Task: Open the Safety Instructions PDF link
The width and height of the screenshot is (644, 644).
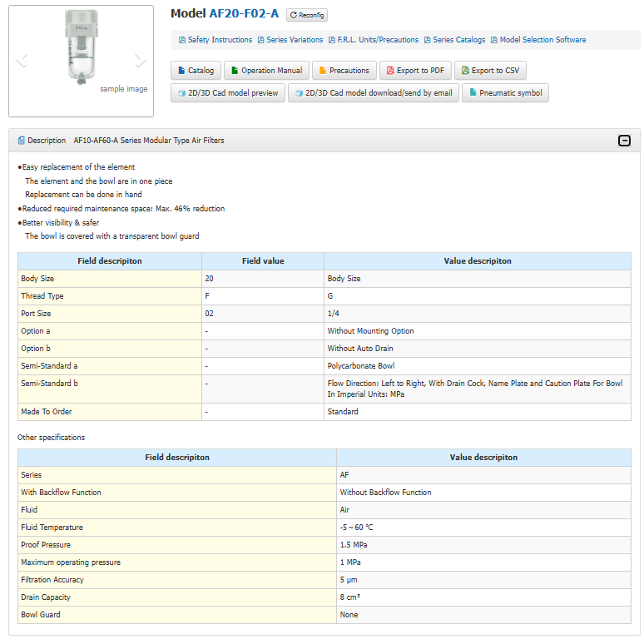Action: pyautogui.click(x=215, y=40)
